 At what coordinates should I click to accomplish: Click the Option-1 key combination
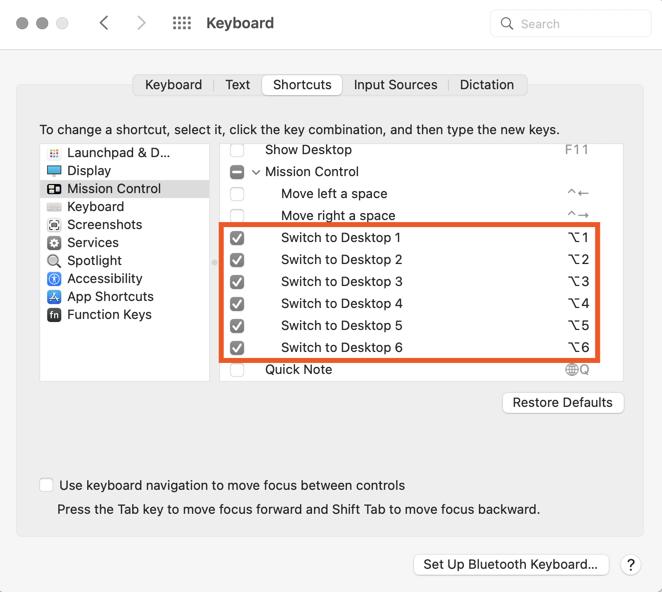[x=578, y=238]
